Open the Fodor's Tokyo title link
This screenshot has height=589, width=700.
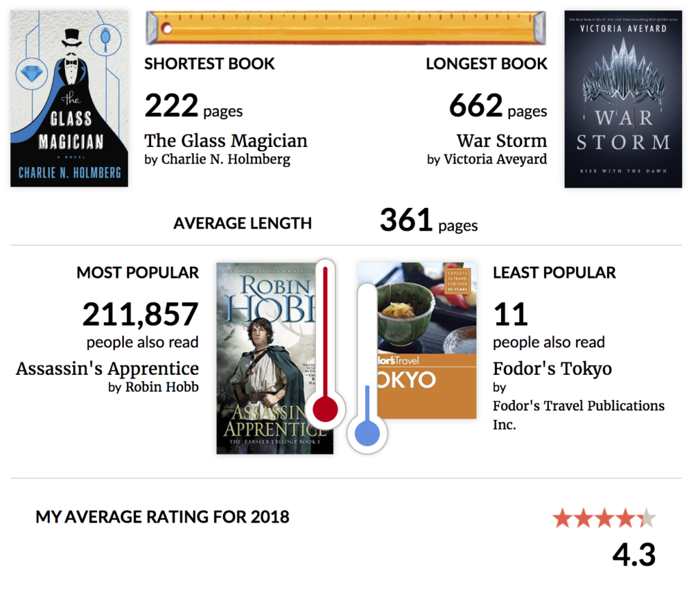pyautogui.click(x=552, y=369)
